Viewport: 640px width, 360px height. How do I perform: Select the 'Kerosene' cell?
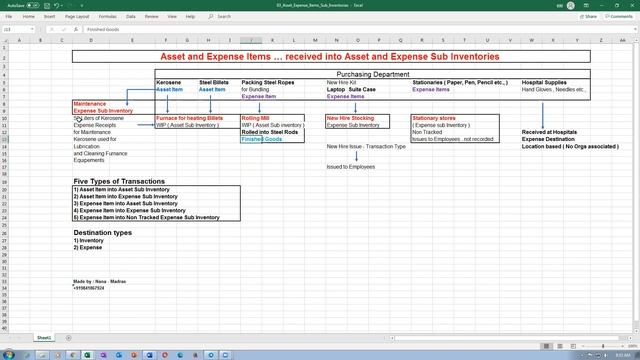[x=169, y=82]
